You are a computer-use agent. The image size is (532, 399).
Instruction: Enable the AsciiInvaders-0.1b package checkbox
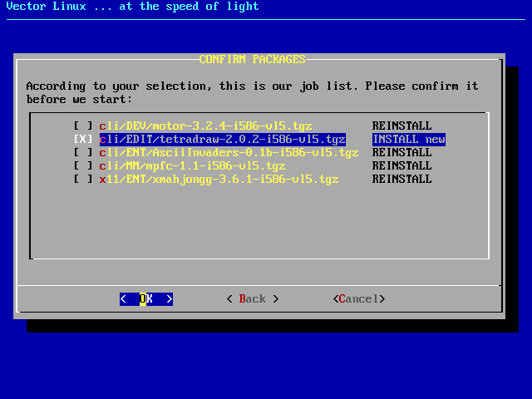(83, 153)
